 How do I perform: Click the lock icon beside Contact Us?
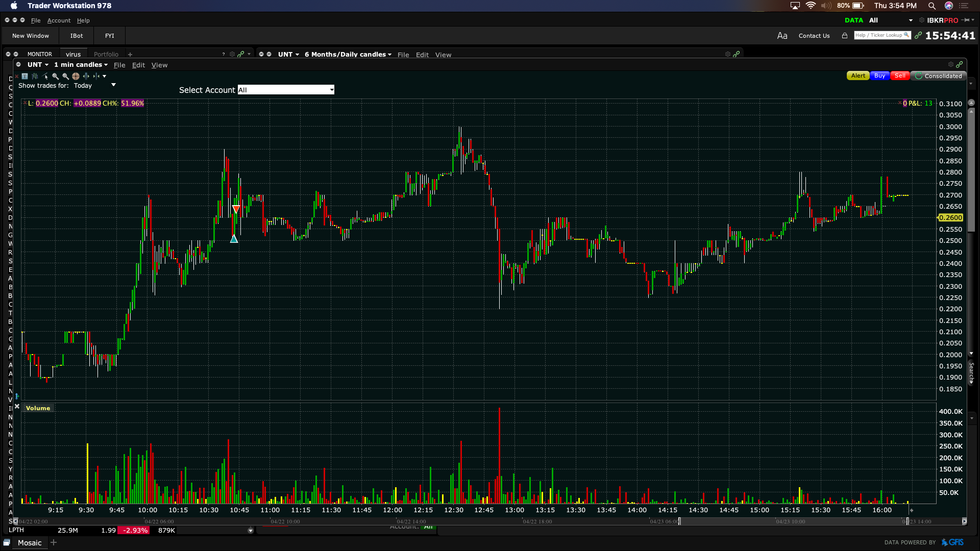tap(845, 36)
